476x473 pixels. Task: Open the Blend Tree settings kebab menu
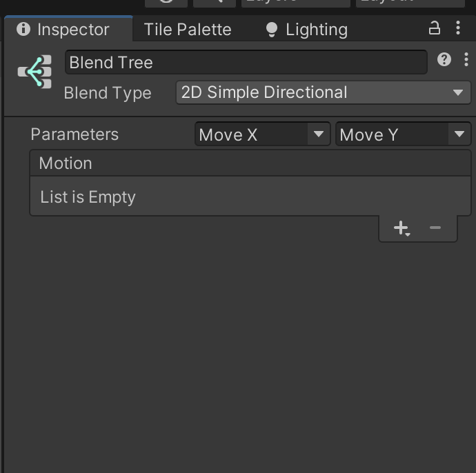click(466, 60)
